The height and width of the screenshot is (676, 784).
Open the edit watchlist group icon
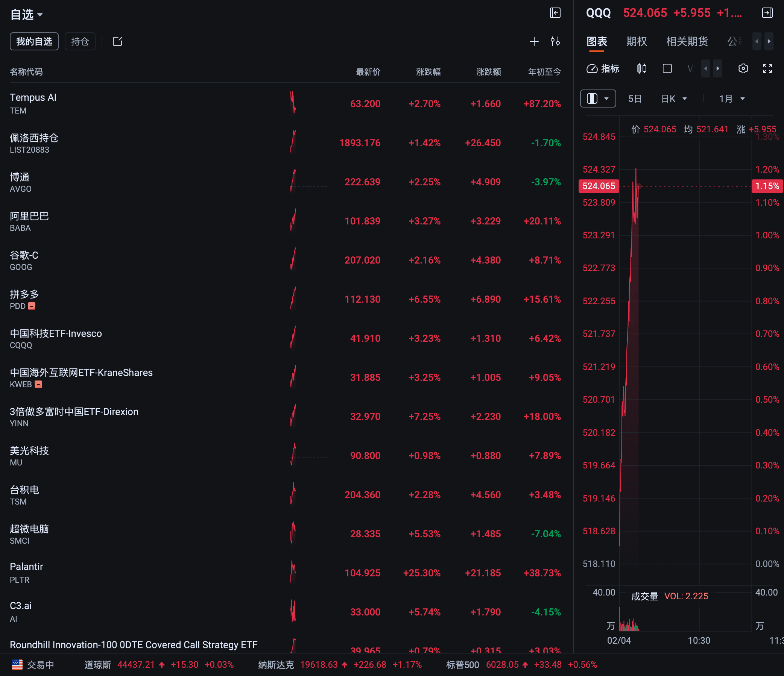[118, 41]
